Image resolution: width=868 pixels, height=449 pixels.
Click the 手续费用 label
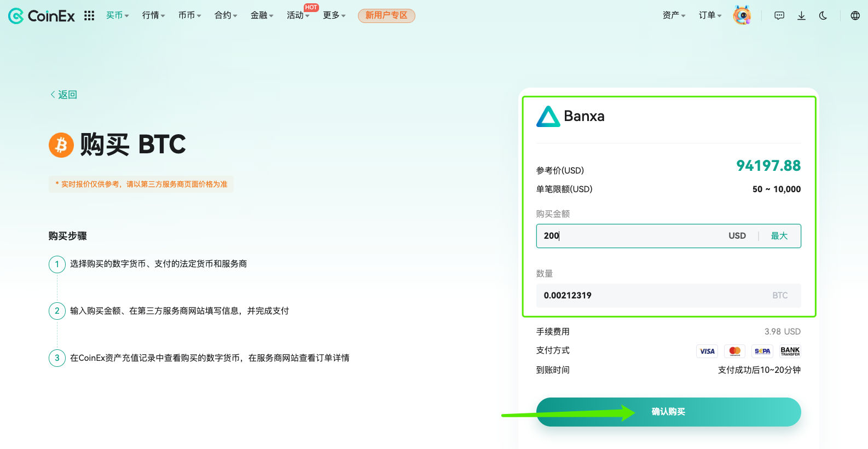click(553, 332)
